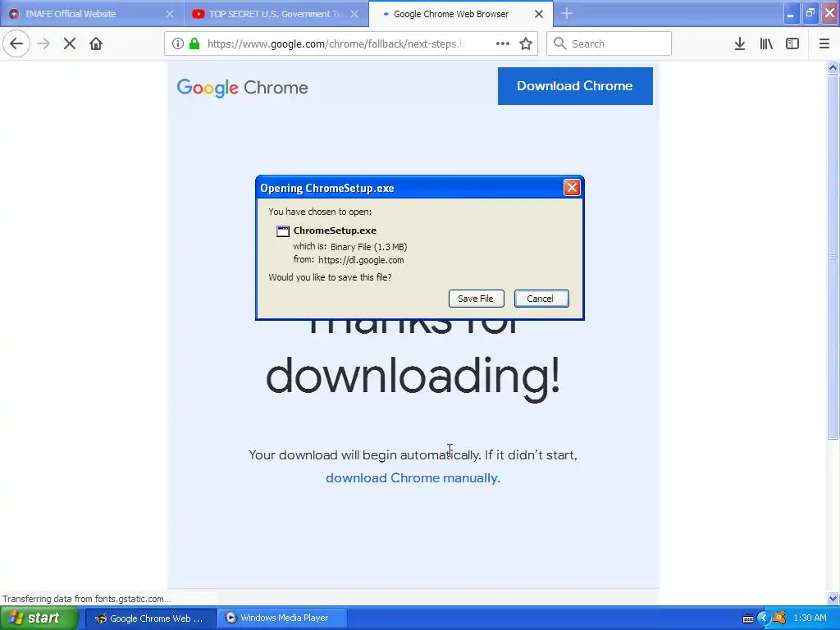
Task: Restore down the Firefox window
Action: [810, 14]
